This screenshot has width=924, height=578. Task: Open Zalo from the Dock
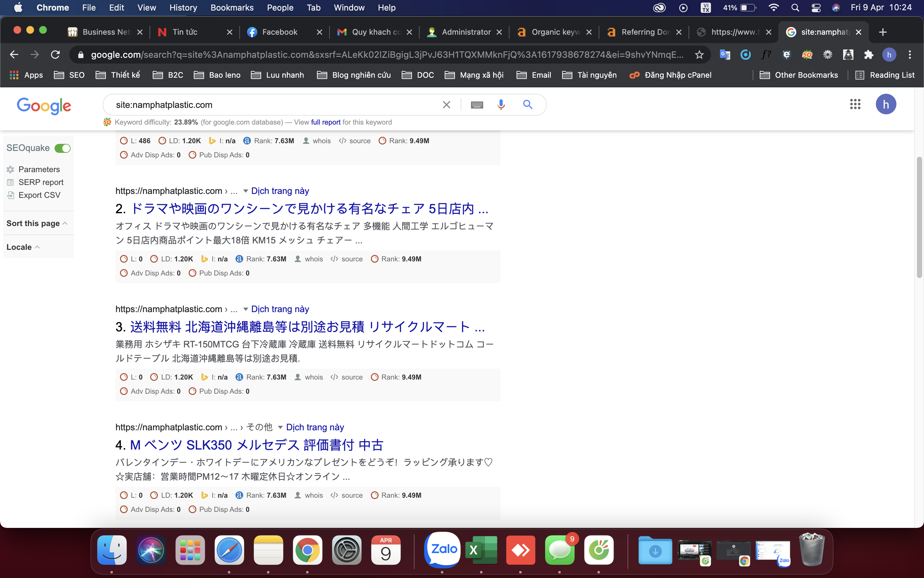point(442,550)
